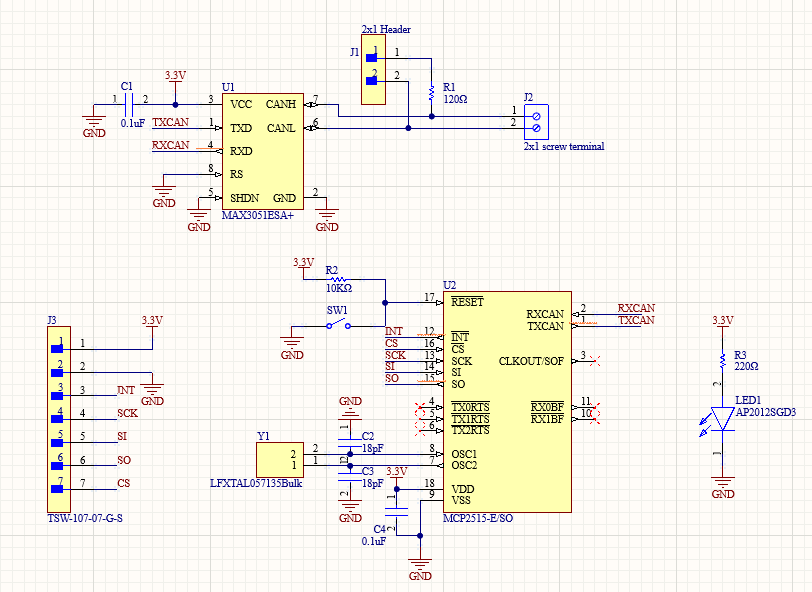Click the 220Ω value label

(x=746, y=366)
